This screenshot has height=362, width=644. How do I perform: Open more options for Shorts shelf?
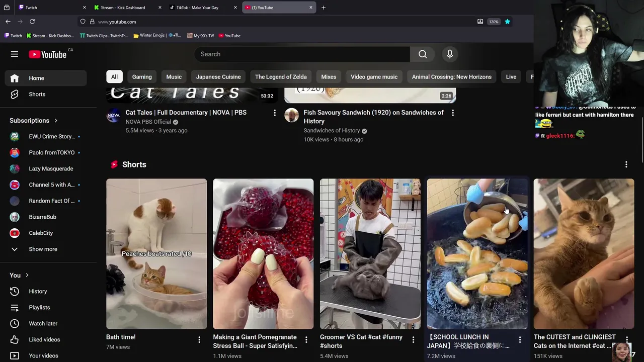coord(626,164)
